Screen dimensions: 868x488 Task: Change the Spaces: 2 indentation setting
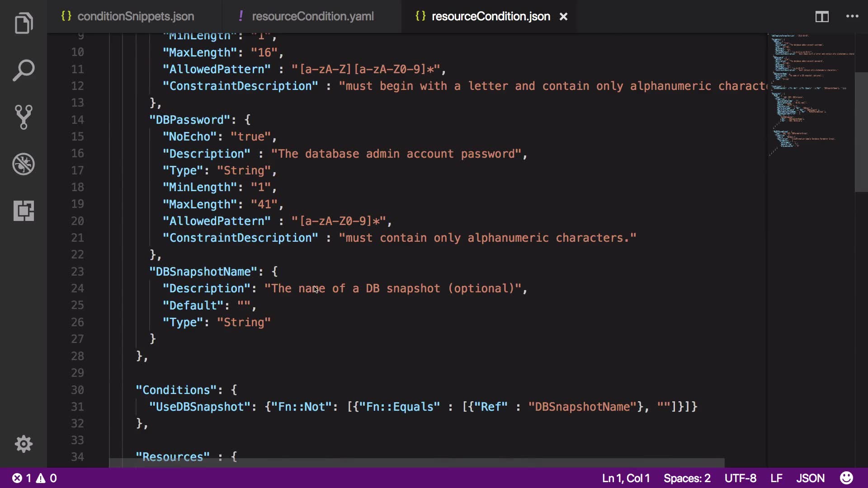[x=687, y=478]
